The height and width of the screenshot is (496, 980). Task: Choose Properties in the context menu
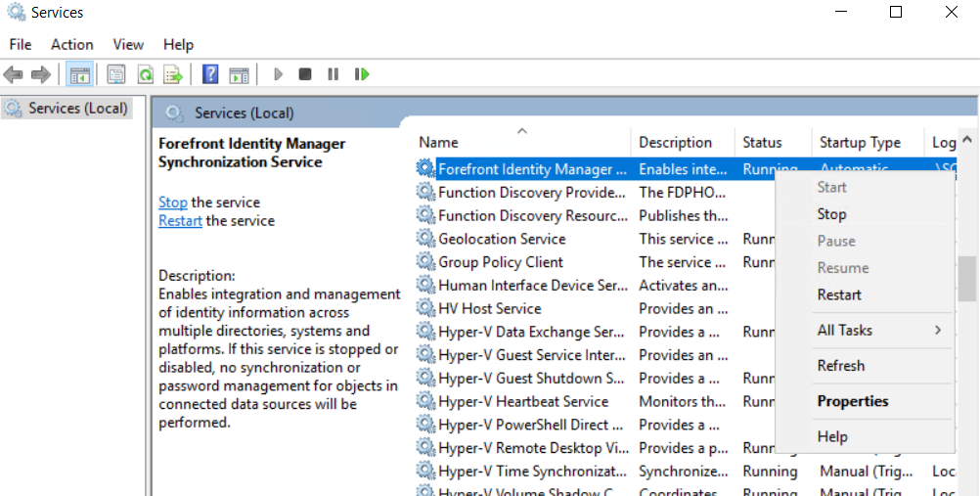point(865,401)
